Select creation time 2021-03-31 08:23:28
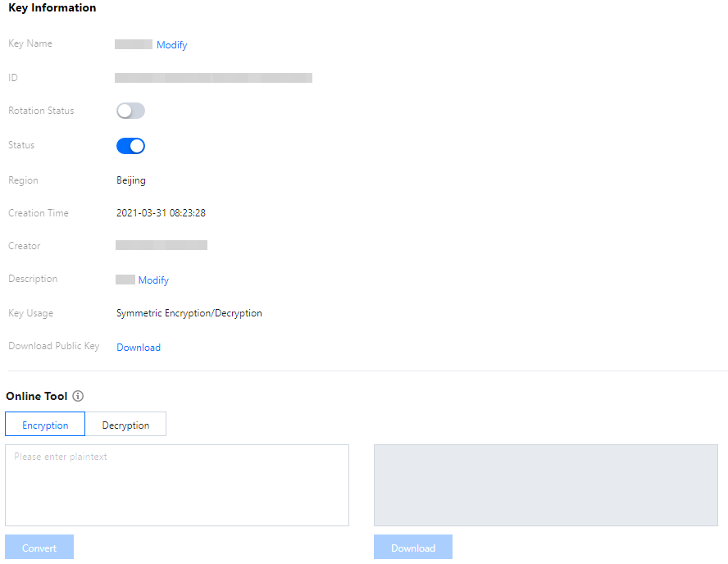Screen dimensions: 728x564 pos(161,213)
